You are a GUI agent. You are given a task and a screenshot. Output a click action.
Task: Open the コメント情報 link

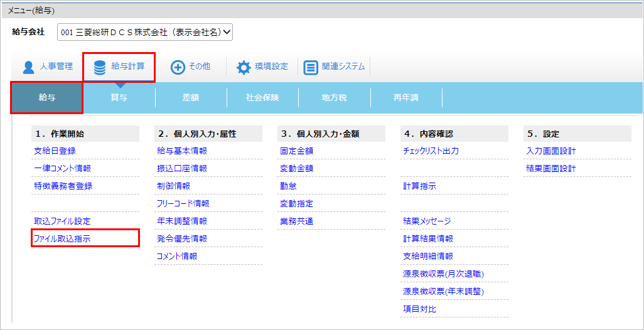point(177,256)
